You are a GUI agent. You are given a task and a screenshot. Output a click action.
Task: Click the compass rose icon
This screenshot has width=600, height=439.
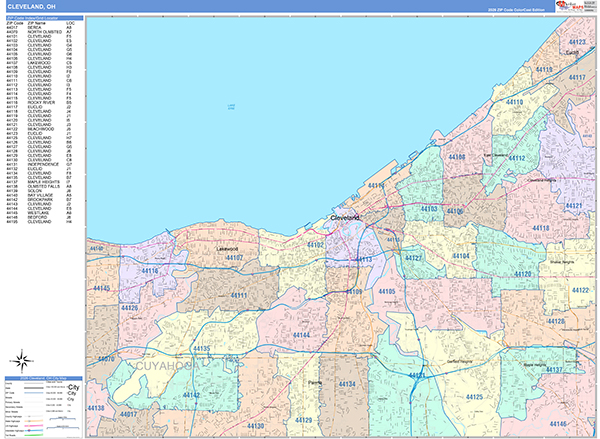point(20,359)
